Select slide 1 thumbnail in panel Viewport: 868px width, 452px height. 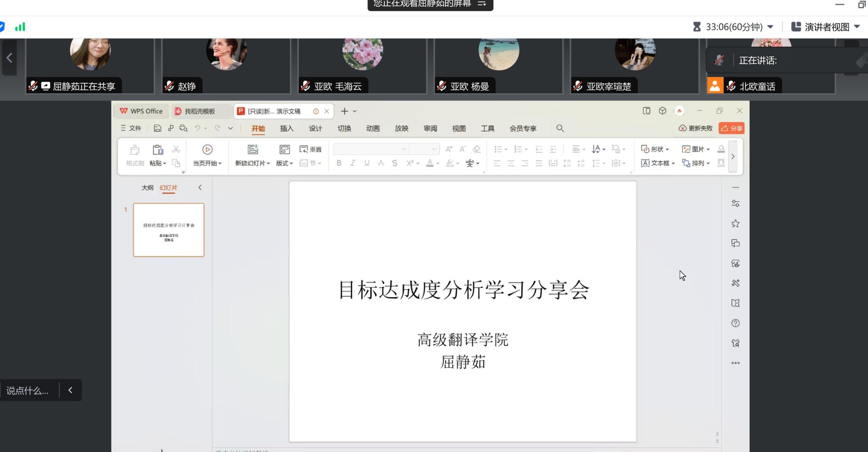(x=169, y=230)
